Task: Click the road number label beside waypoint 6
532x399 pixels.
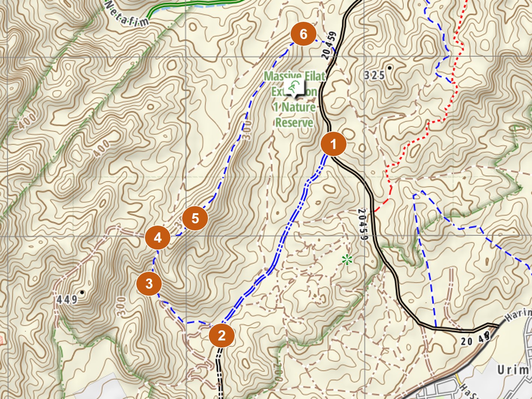Action: tap(329, 46)
